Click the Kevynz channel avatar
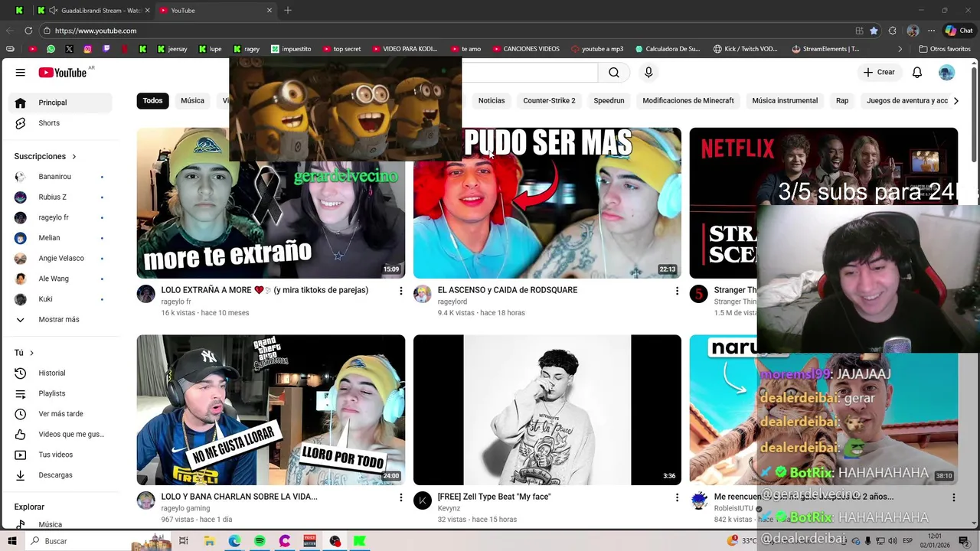Screen dimensions: 980x551 pos(423,501)
